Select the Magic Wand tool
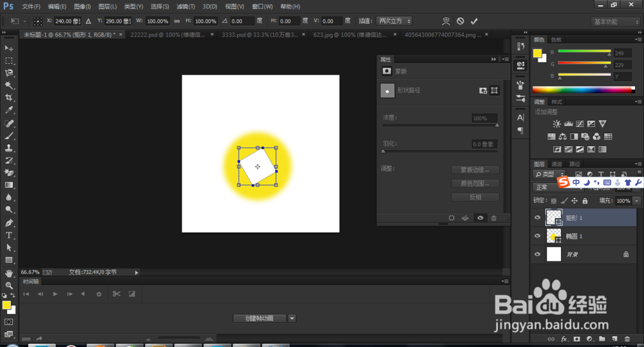This screenshot has width=644, height=347. coord(8,86)
